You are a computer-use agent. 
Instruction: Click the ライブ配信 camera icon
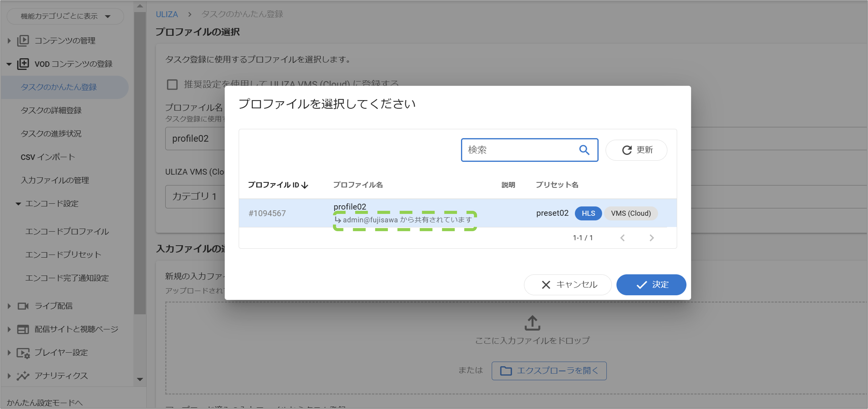[23, 306]
